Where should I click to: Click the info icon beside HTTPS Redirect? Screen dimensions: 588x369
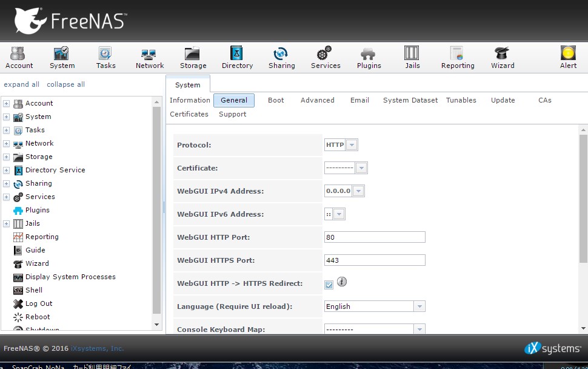pos(342,282)
